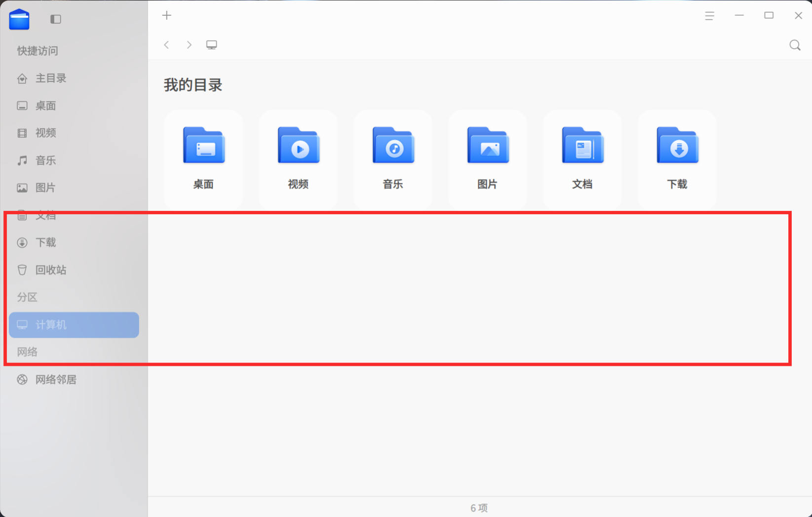Click the computer icon in the address bar
This screenshot has width=812, height=517.
pyautogui.click(x=212, y=45)
